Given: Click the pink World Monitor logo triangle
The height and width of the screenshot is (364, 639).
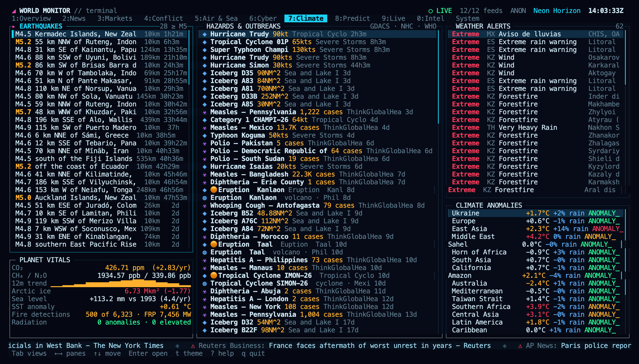Looking at the screenshot, I should [14, 11].
